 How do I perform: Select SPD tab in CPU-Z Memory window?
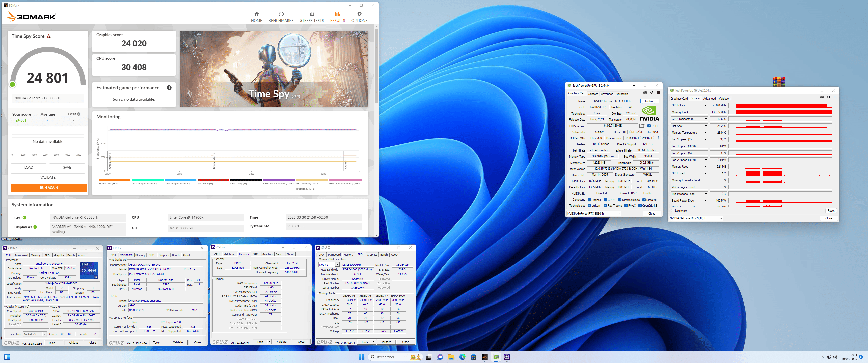tap(255, 255)
